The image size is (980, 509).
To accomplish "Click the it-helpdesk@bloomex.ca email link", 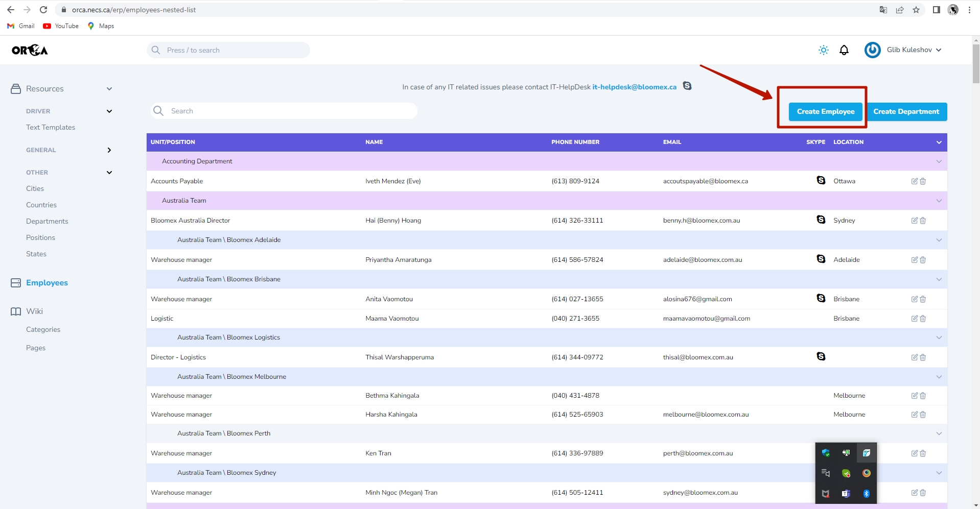I will 634,87.
